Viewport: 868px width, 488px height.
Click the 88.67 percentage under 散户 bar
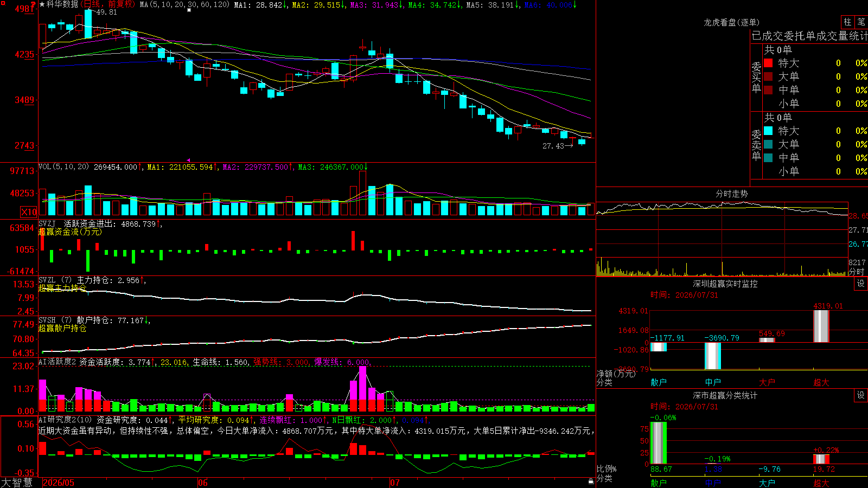coord(661,469)
